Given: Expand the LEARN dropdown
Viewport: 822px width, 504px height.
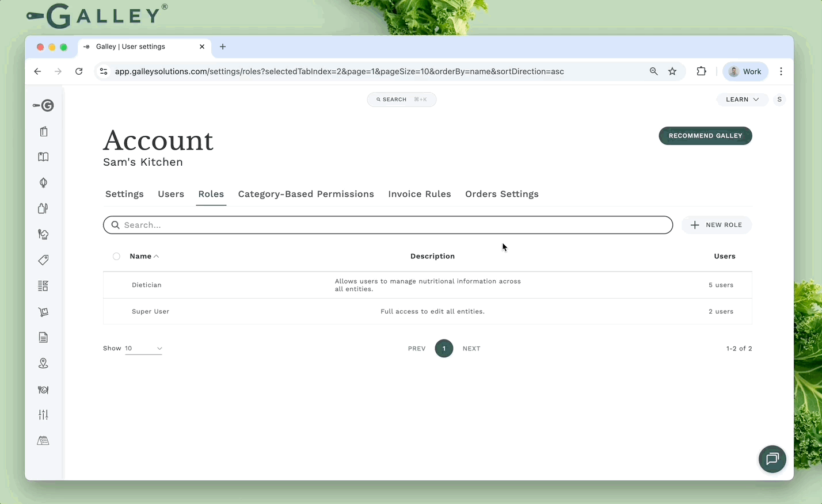Looking at the screenshot, I should (742, 100).
